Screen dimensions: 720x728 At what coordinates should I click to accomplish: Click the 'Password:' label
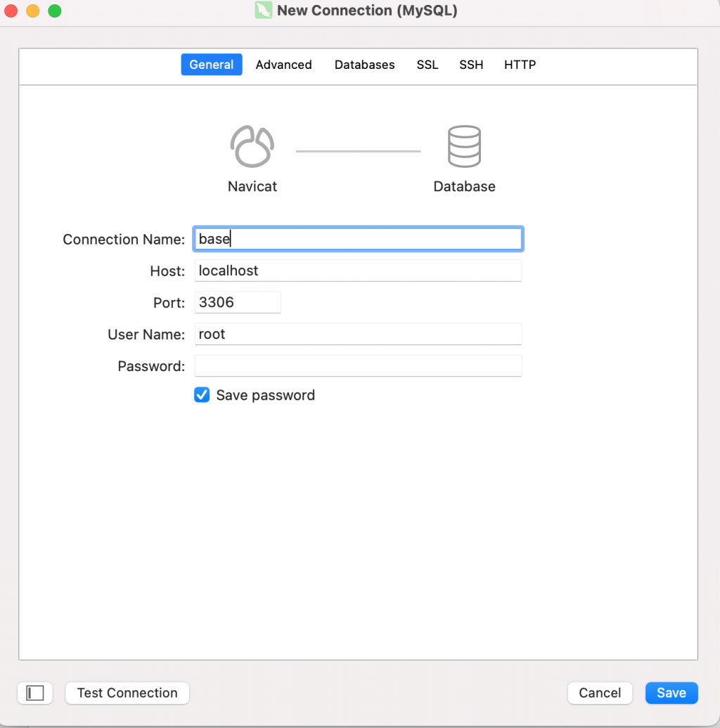click(x=151, y=366)
